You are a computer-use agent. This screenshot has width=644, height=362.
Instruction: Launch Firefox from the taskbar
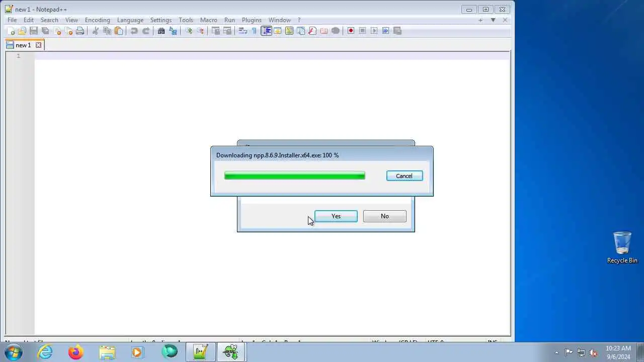pos(76,352)
